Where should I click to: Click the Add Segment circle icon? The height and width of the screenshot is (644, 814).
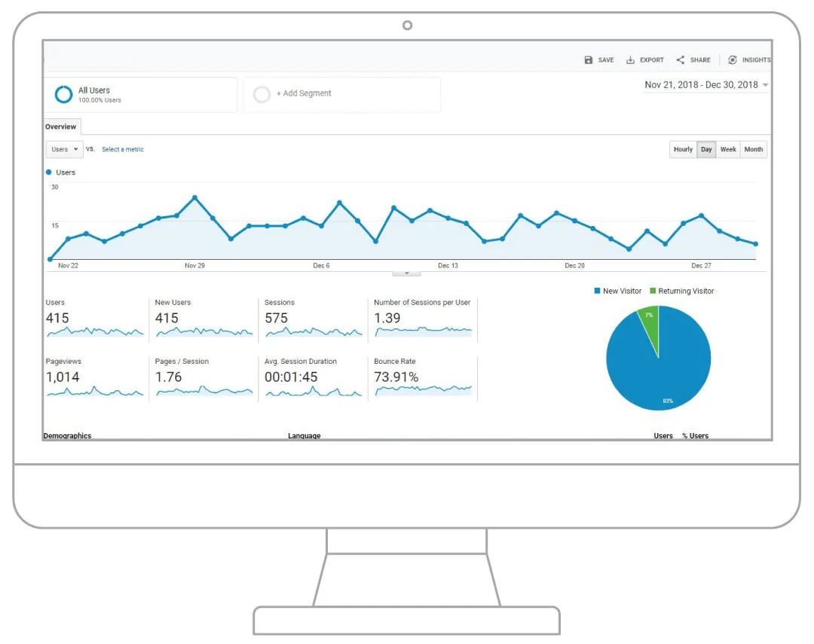262,94
